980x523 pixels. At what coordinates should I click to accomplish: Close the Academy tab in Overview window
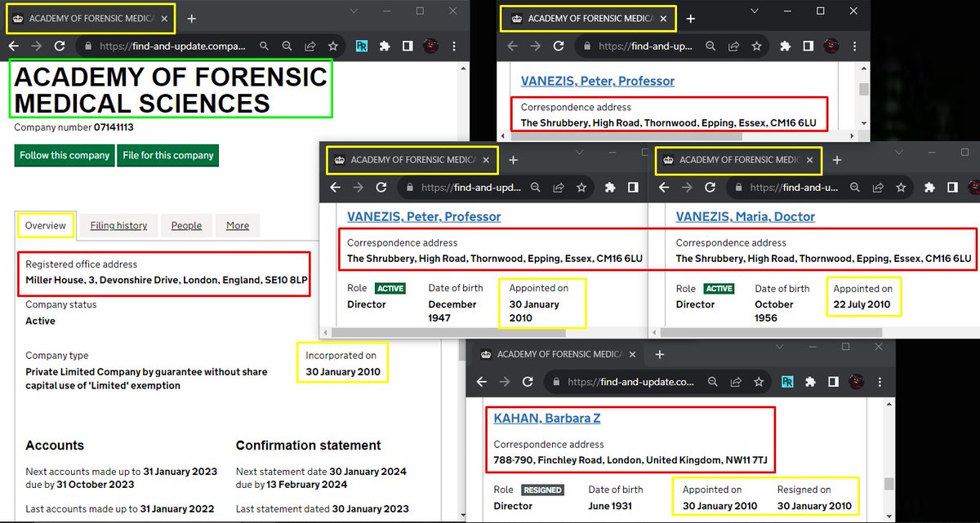pos(164,18)
